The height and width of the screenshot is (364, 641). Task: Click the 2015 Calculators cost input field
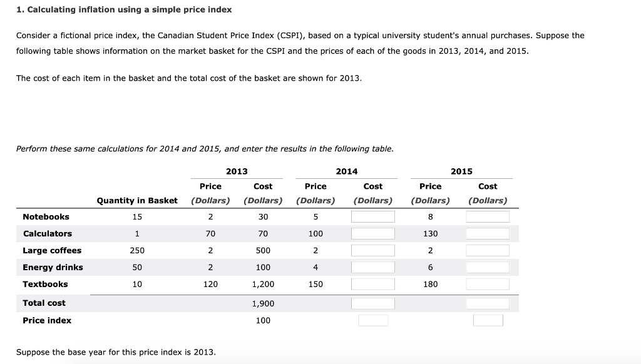point(488,233)
